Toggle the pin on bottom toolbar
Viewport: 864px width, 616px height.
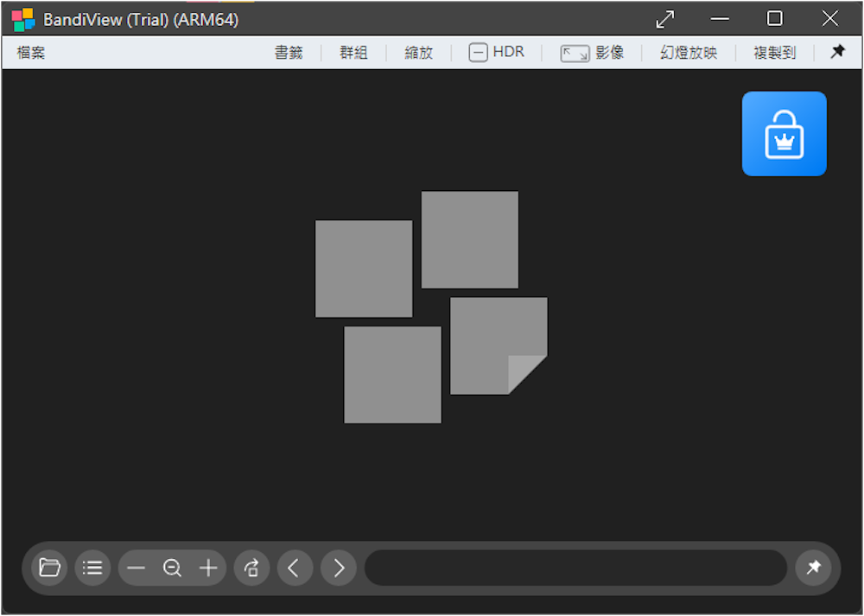[x=813, y=568]
